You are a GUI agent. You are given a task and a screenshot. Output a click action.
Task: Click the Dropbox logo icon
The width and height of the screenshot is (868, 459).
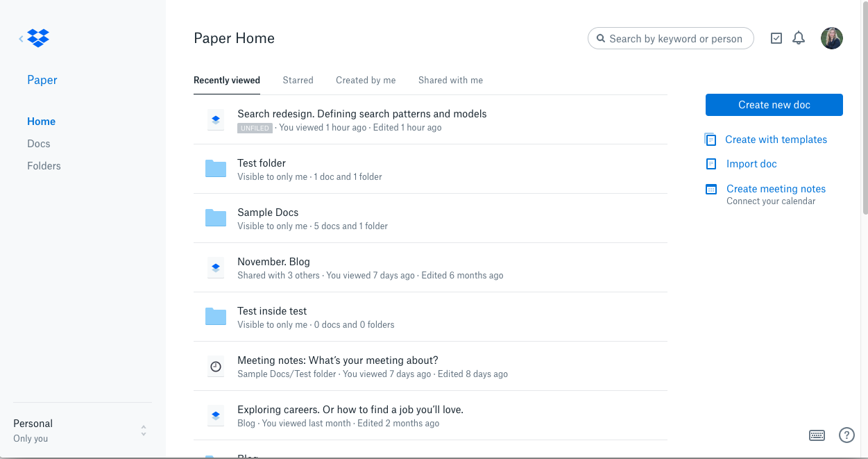[x=38, y=38]
